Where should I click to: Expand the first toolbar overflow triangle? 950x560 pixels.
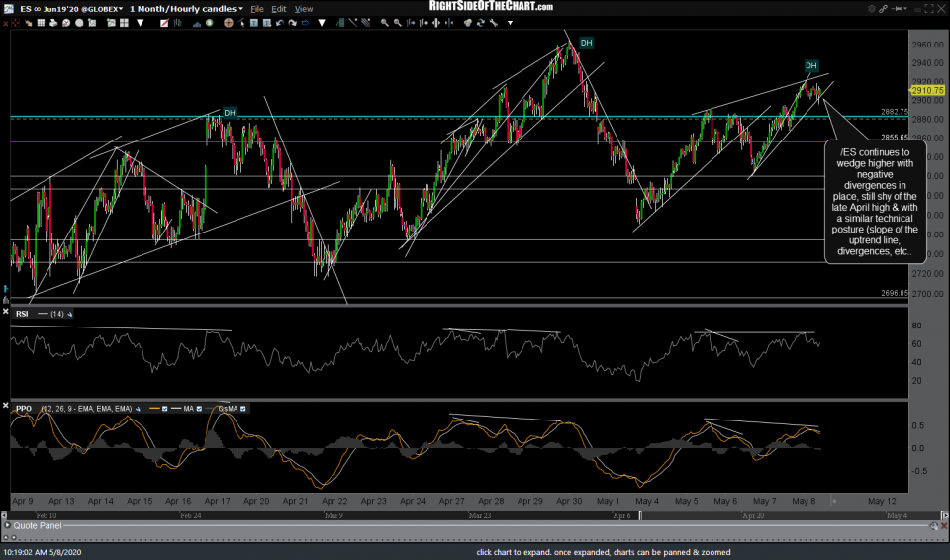(x=140, y=23)
